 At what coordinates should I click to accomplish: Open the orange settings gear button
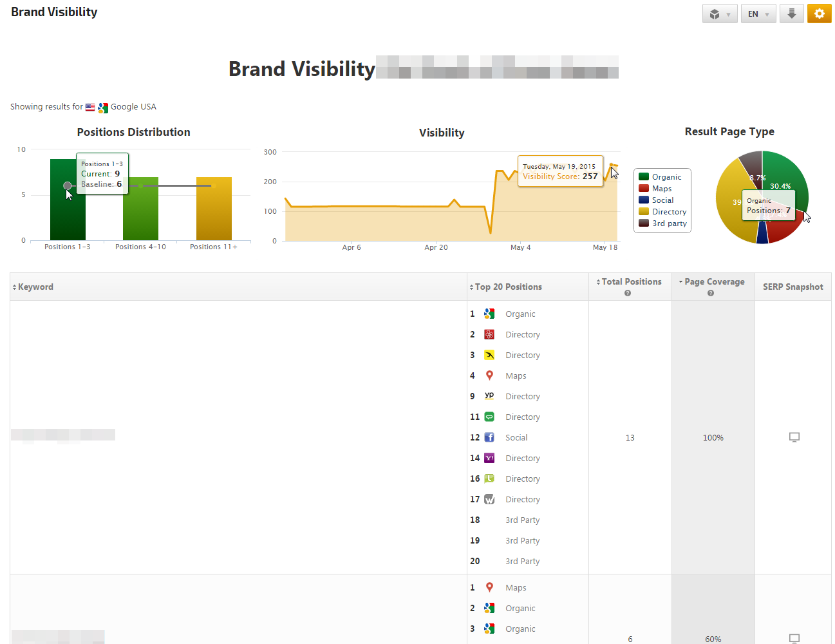819,14
